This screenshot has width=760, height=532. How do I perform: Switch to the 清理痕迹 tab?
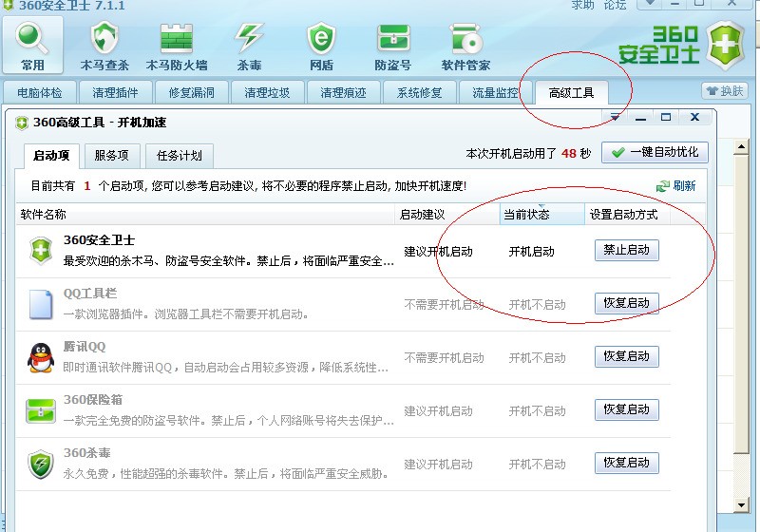343,92
